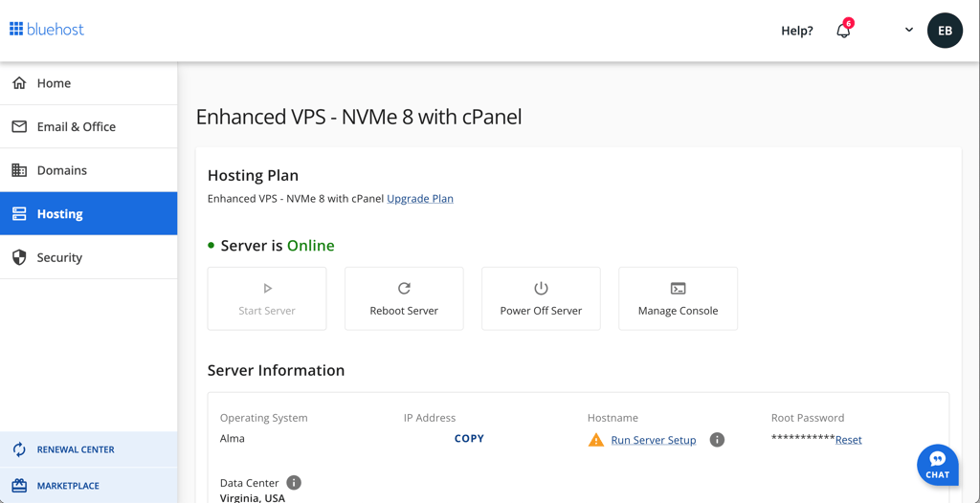
Task: Click the Marketplace gift icon
Action: [19, 486]
